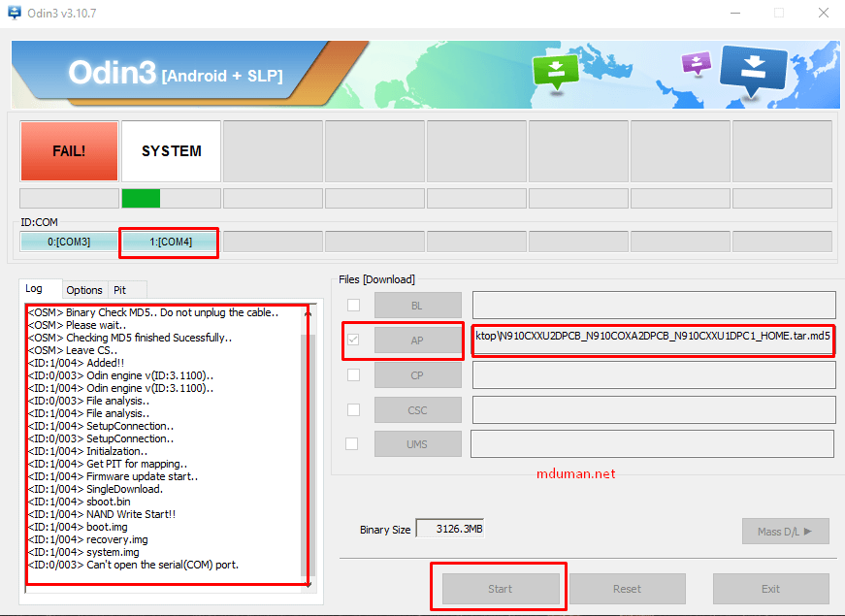Click the CSC file button
The image size is (845, 616).
[x=418, y=410]
